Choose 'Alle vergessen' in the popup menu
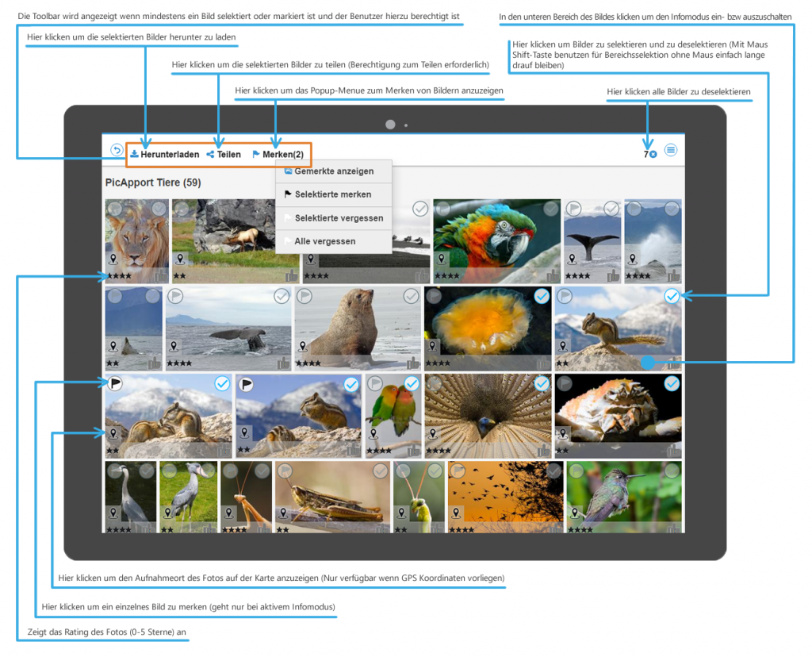This screenshot has height=657, width=812. coord(324,241)
